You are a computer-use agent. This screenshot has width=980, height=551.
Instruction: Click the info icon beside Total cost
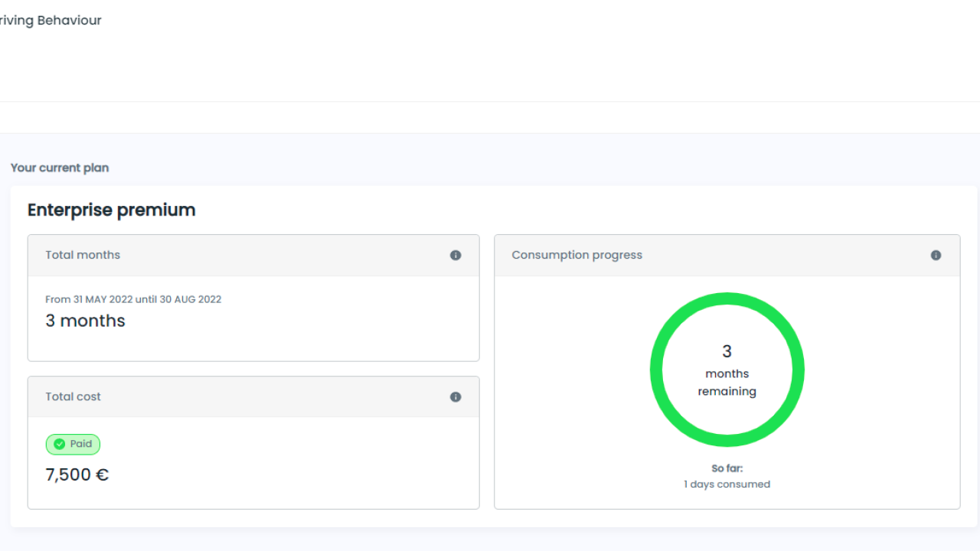point(456,396)
